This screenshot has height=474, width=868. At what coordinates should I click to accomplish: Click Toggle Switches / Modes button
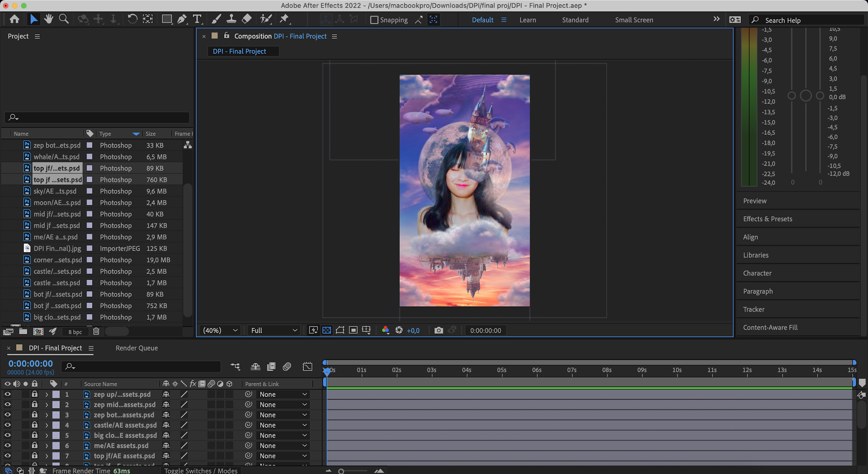pos(201,471)
